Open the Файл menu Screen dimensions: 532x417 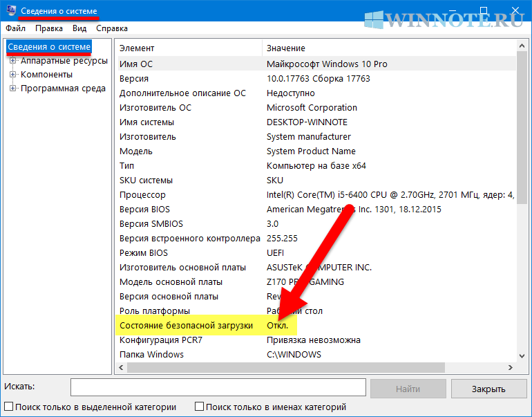coord(16,28)
